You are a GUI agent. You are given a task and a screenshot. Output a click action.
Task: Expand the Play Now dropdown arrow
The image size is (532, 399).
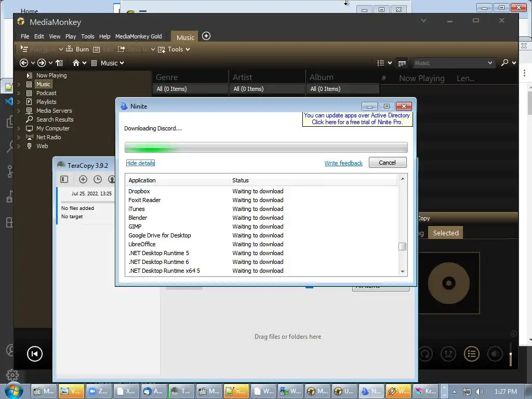(x=61, y=49)
